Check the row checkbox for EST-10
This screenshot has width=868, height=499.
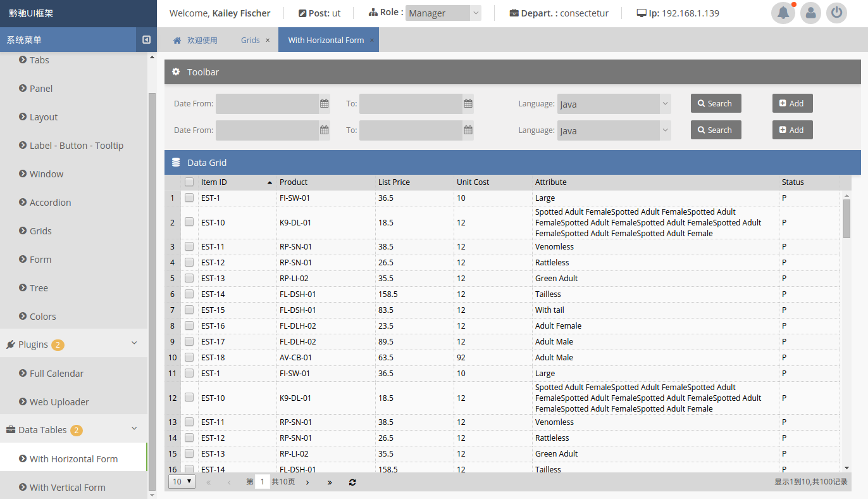(189, 222)
